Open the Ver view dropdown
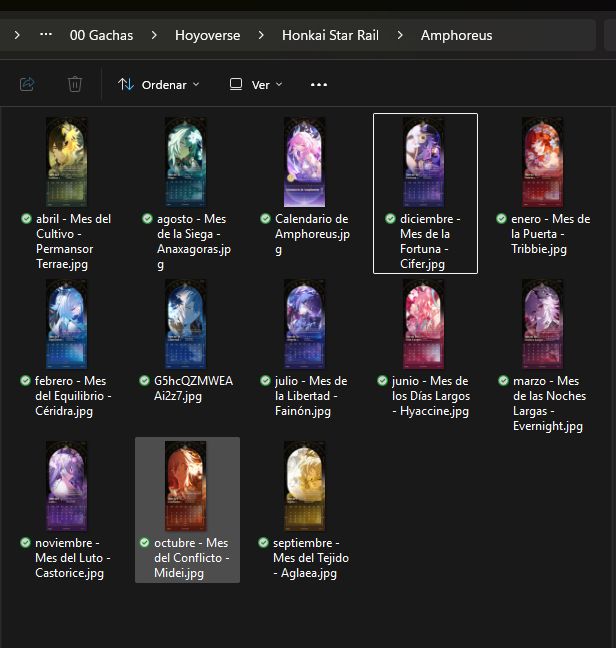 [x=256, y=85]
